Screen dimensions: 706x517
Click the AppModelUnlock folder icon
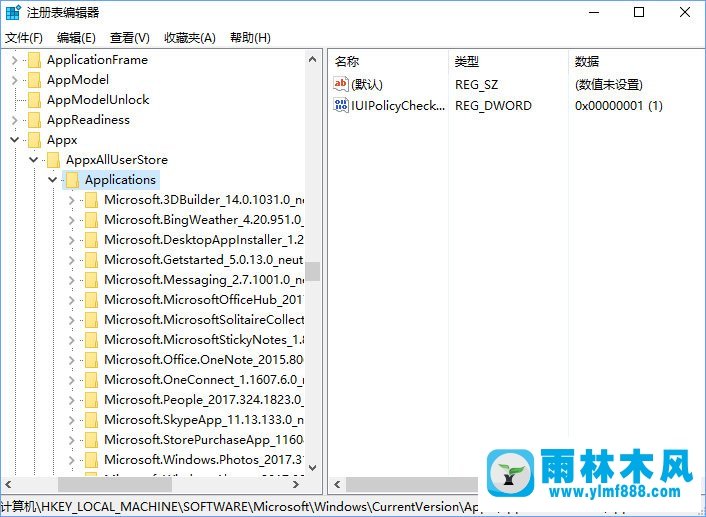pyautogui.click(x=34, y=100)
